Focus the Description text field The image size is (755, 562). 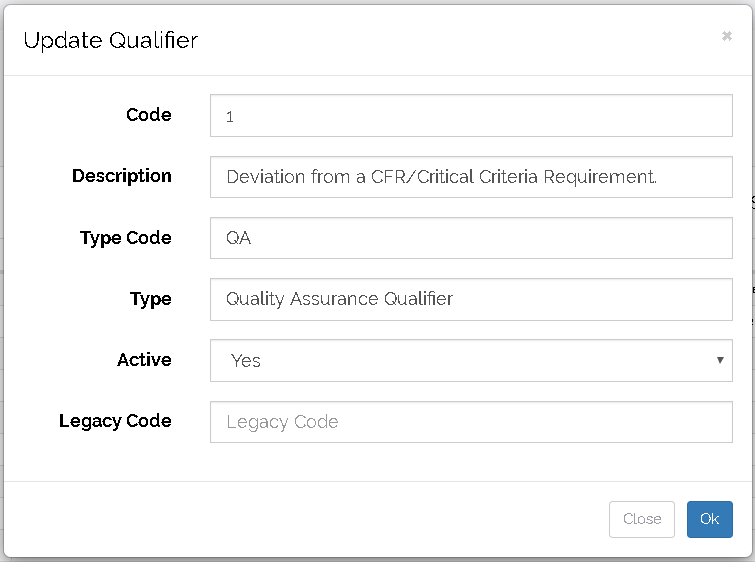coord(471,177)
